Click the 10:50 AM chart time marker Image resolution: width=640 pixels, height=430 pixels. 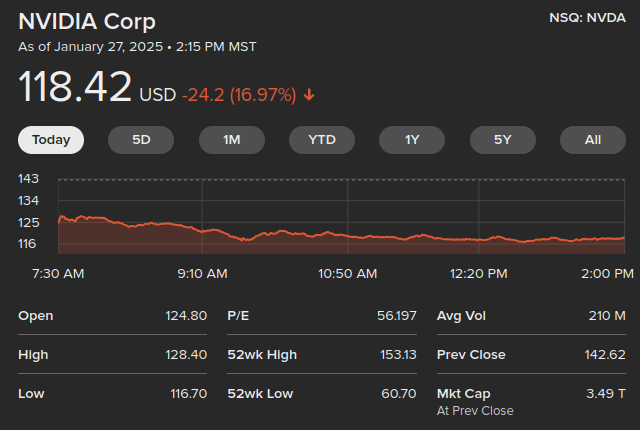click(x=347, y=273)
